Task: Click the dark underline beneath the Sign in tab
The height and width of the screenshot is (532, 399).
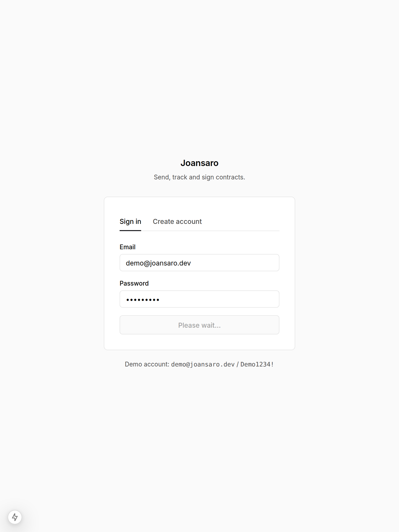Action: point(130,230)
